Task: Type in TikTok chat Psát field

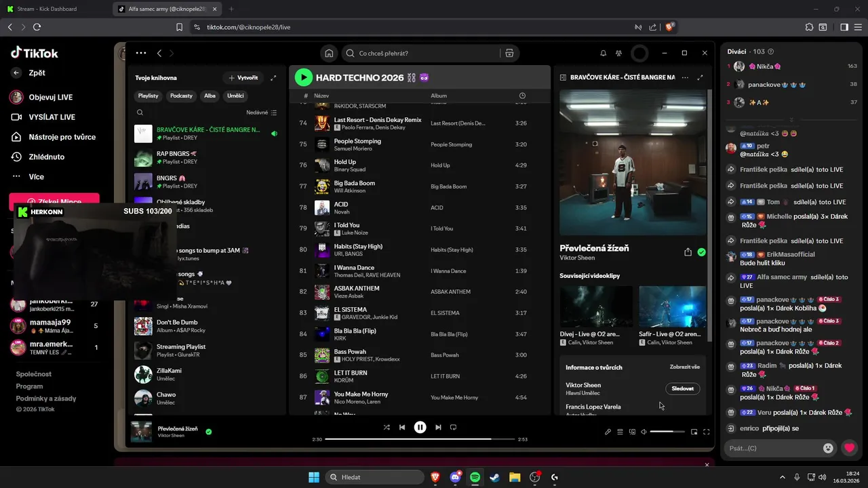Action: [772, 448]
